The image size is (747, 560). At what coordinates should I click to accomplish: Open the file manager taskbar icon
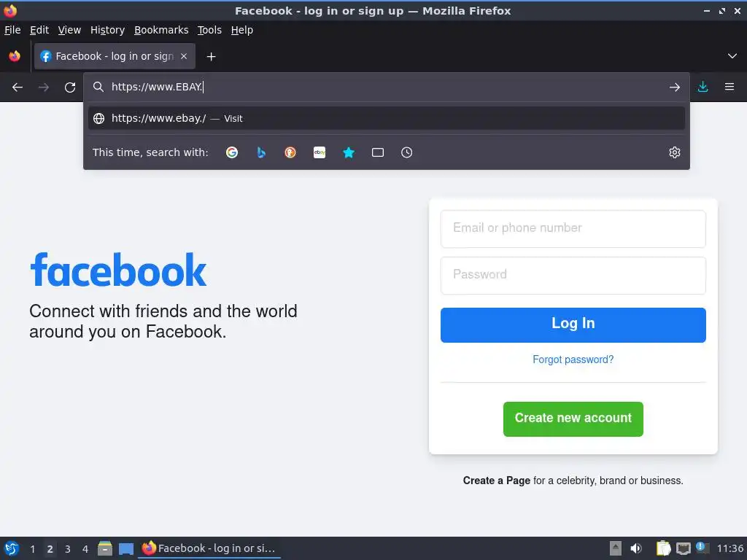[x=105, y=548]
